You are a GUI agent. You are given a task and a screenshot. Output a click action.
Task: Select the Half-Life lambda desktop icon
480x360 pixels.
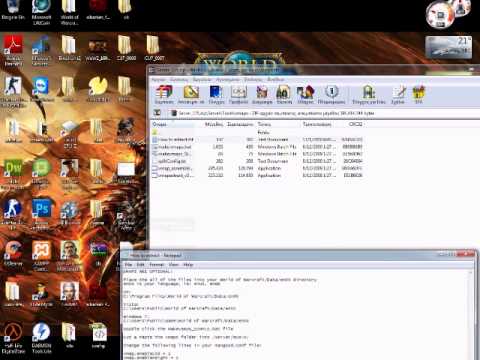13,337
